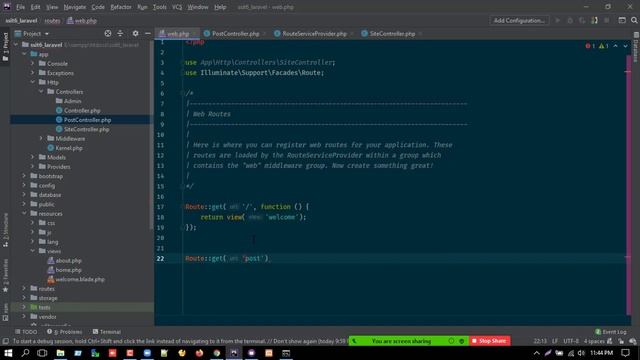Open Windows notification center icon
Image resolution: width=640 pixels, height=360 pixels.
pyautogui.click(x=626, y=353)
